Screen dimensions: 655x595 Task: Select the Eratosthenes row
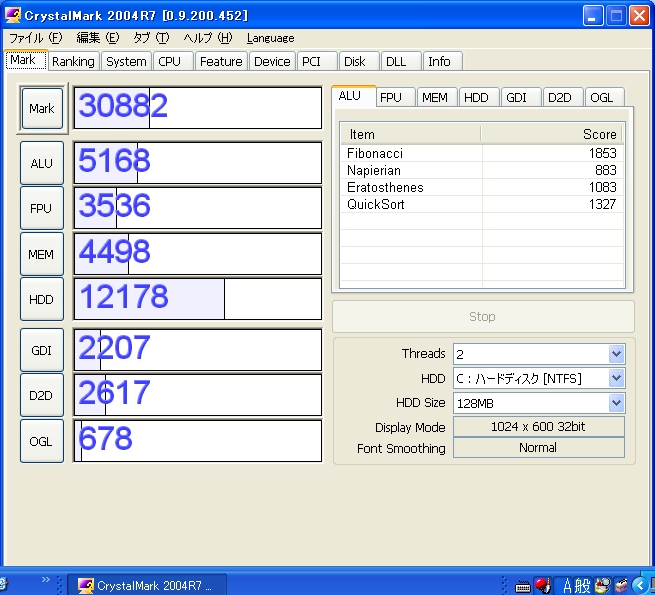[482, 187]
